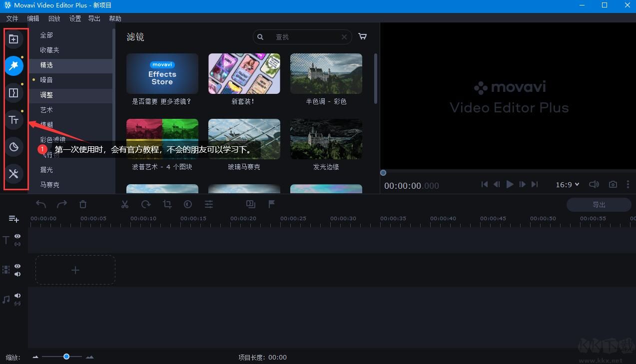Open the 导出 menu in menu bar
636x364 pixels.
(x=94, y=18)
